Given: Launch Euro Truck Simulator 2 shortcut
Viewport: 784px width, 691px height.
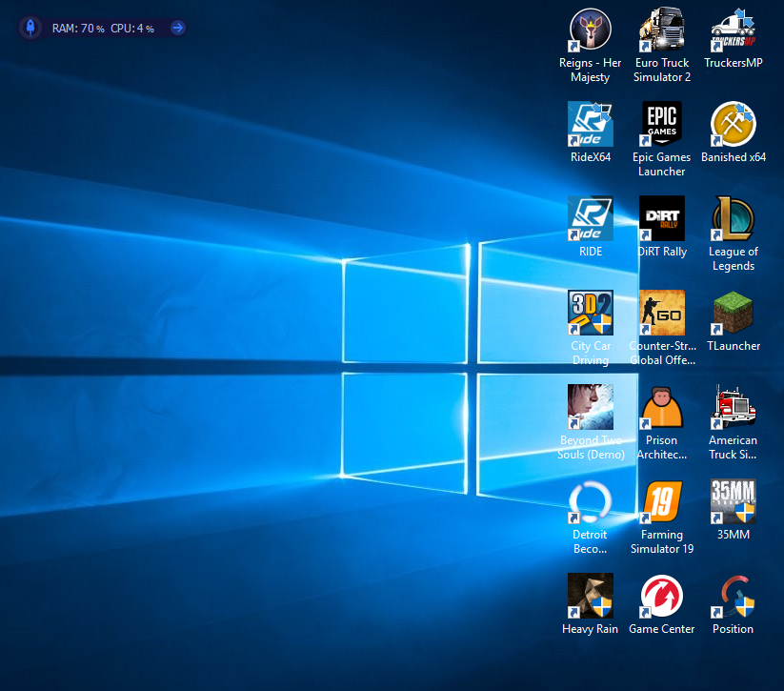Looking at the screenshot, I should [662, 30].
